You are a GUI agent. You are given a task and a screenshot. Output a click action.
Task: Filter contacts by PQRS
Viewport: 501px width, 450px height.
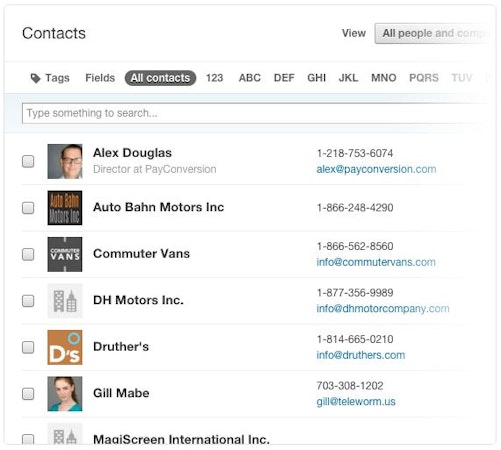pyautogui.click(x=424, y=78)
